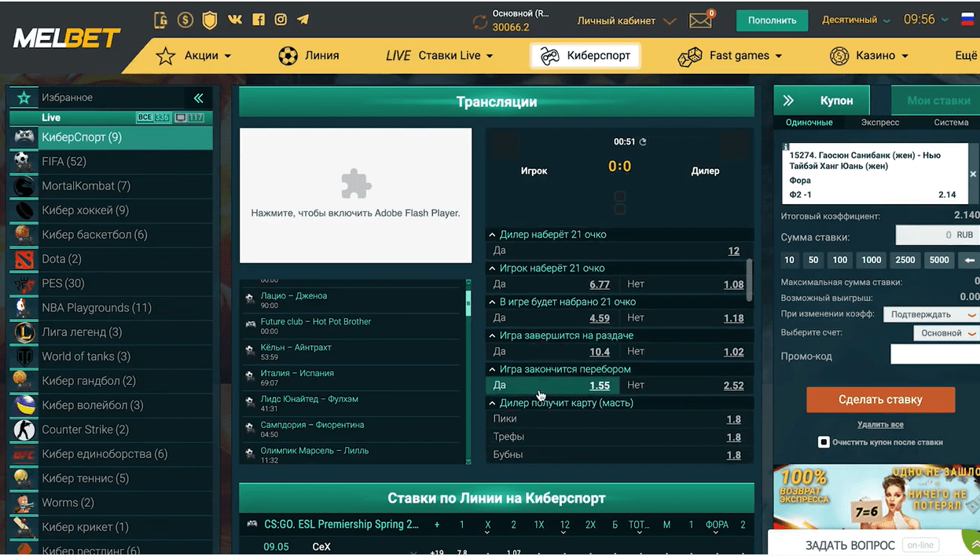The image size is (980, 556).
Task: Expand the coupon panel double-arrow icon
Action: 788,101
